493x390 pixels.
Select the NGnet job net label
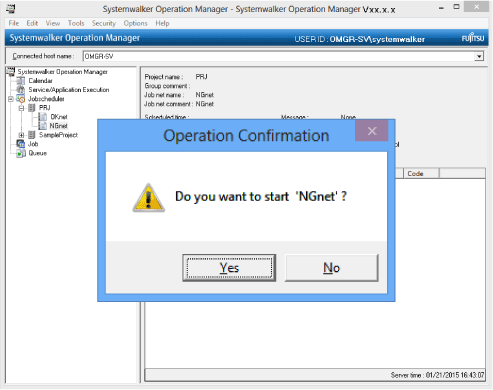coord(59,126)
